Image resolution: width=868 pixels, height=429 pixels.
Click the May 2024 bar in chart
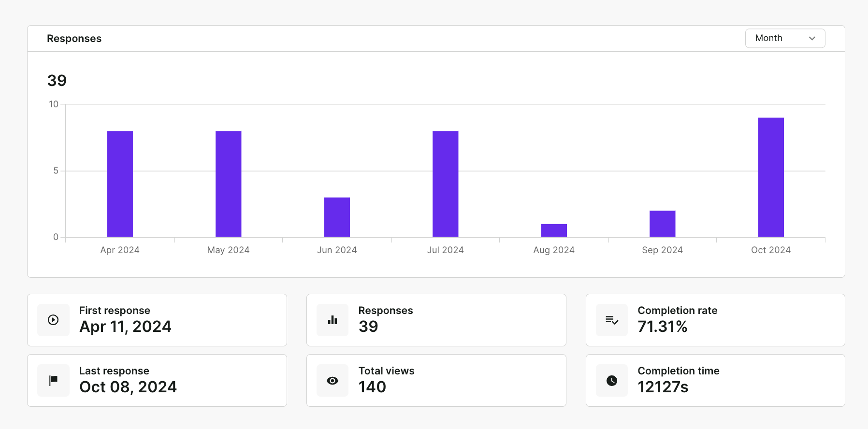click(229, 184)
